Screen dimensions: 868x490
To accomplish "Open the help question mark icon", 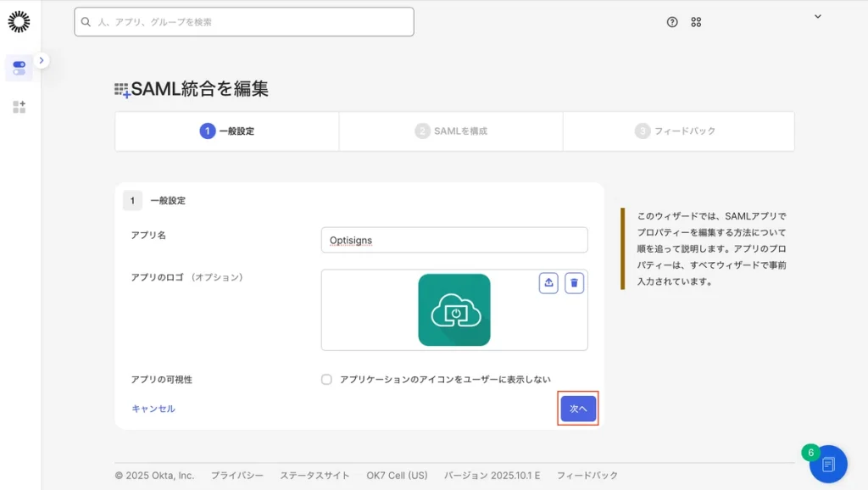I will coord(672,22).
